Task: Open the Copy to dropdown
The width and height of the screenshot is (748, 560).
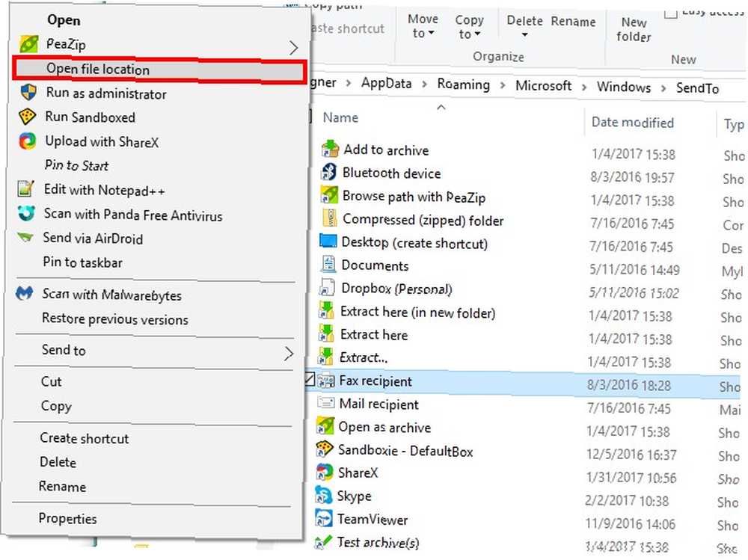Action: [x=470, y=27]
